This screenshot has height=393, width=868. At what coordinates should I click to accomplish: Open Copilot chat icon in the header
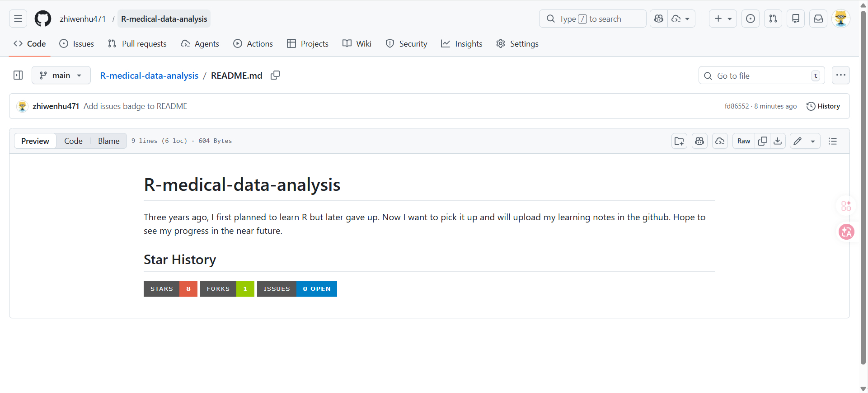click(x=659, y=19)
